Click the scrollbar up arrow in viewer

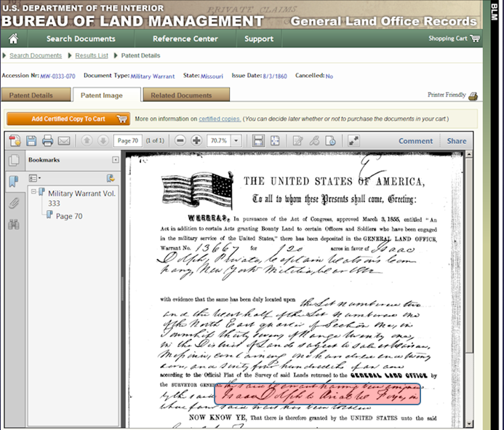point(469,154)
